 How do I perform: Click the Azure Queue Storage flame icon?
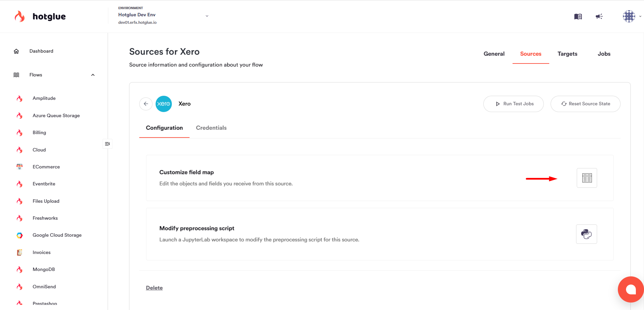coord(20,115)
